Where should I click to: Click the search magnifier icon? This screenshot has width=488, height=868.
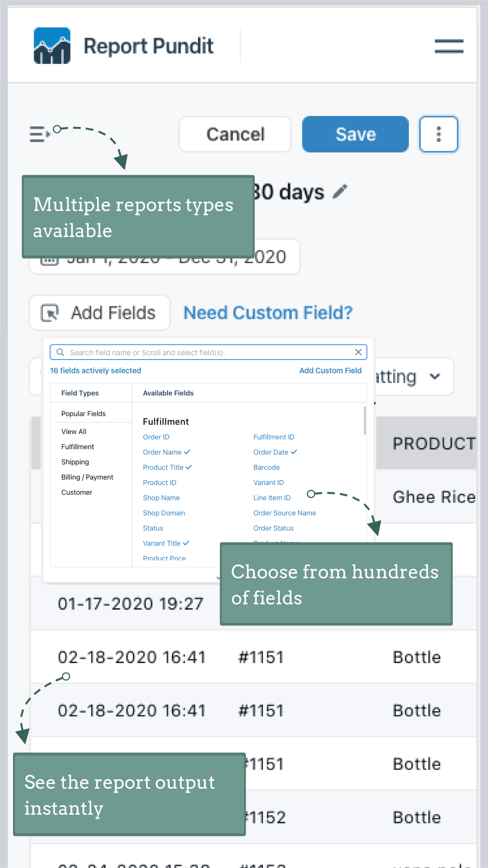point(60,352)
